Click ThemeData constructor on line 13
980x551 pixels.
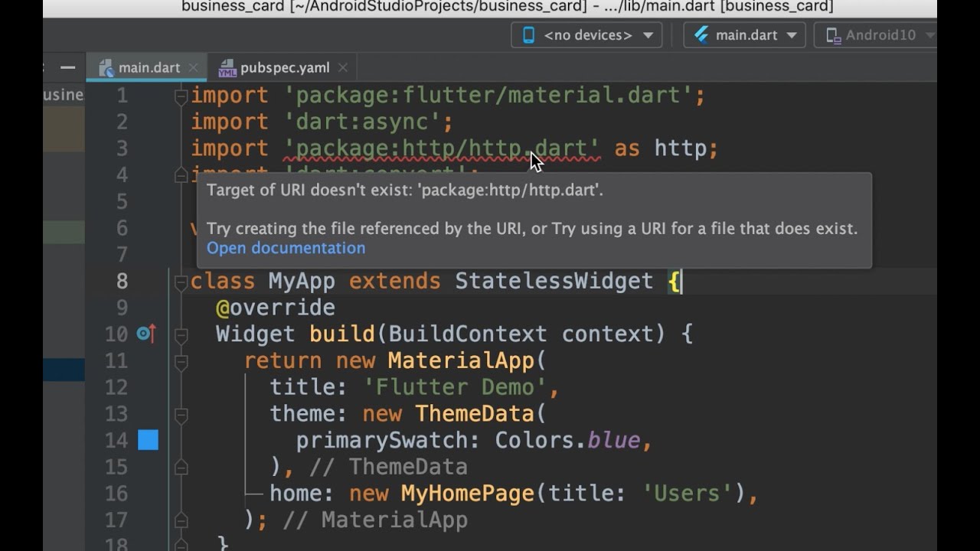pyautogui.click(x=474, y=413)
